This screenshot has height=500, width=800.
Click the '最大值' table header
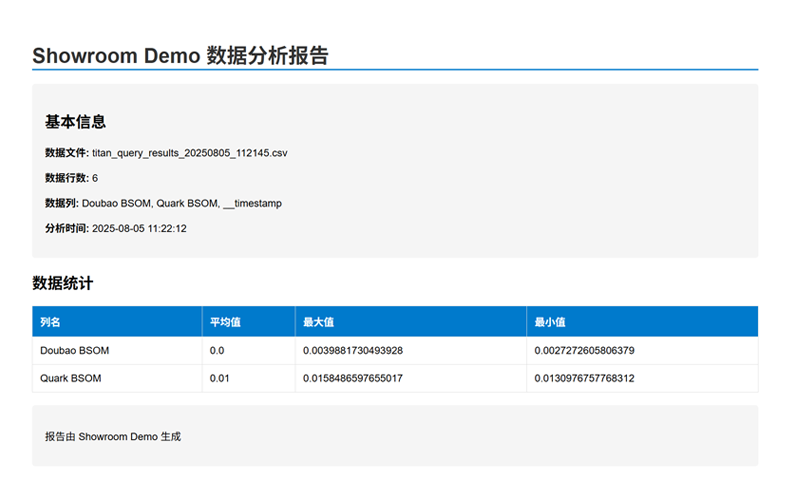coord(411,322)
